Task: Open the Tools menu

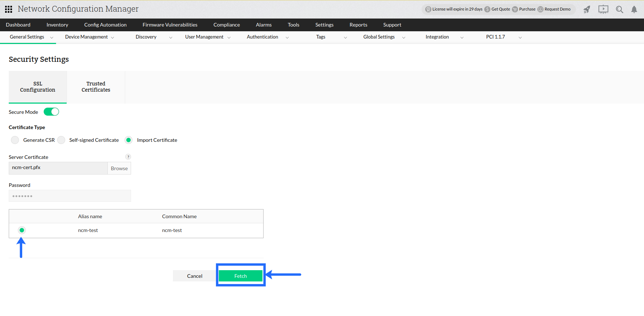Action: click(x=293, y=25)
